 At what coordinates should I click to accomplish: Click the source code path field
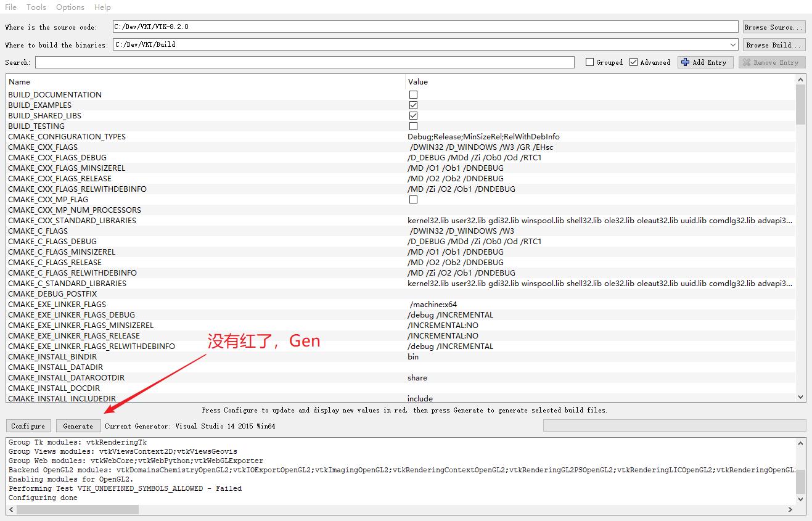(425, 27)
